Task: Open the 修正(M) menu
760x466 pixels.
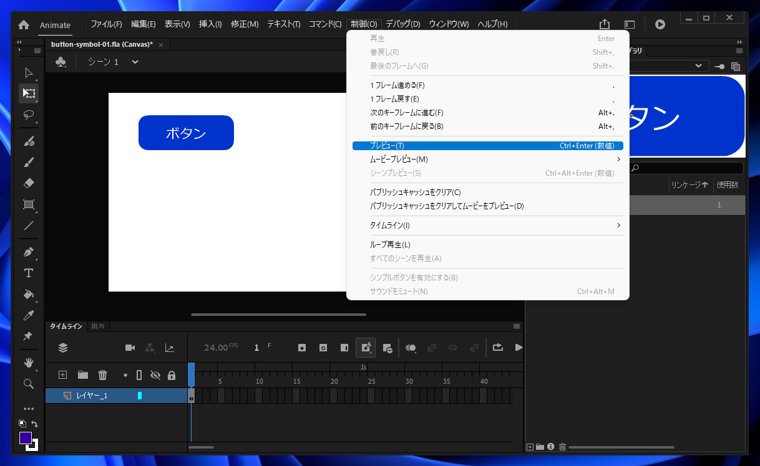Action: pos(244,24)
